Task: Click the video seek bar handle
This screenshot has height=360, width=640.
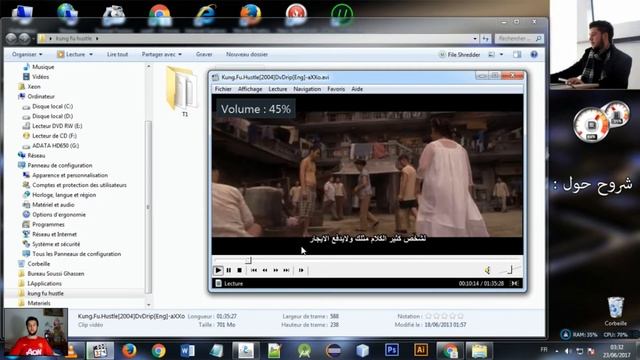Action: (248, 260)
